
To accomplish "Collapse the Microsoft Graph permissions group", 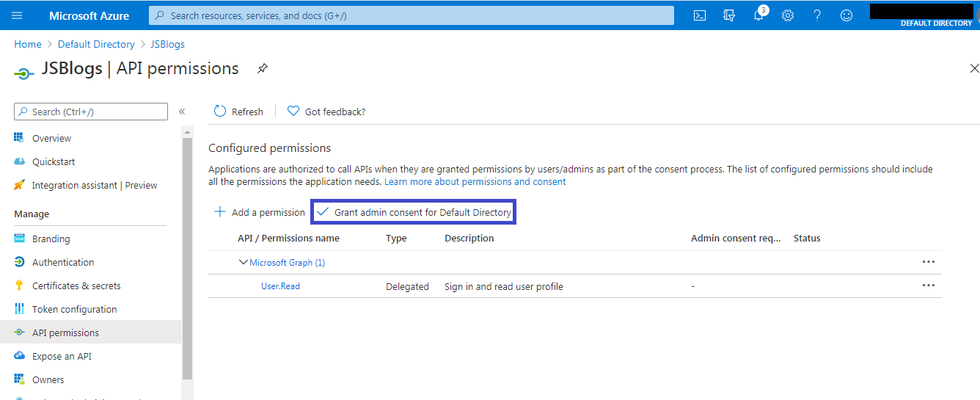I will click(x=244, y=262).
